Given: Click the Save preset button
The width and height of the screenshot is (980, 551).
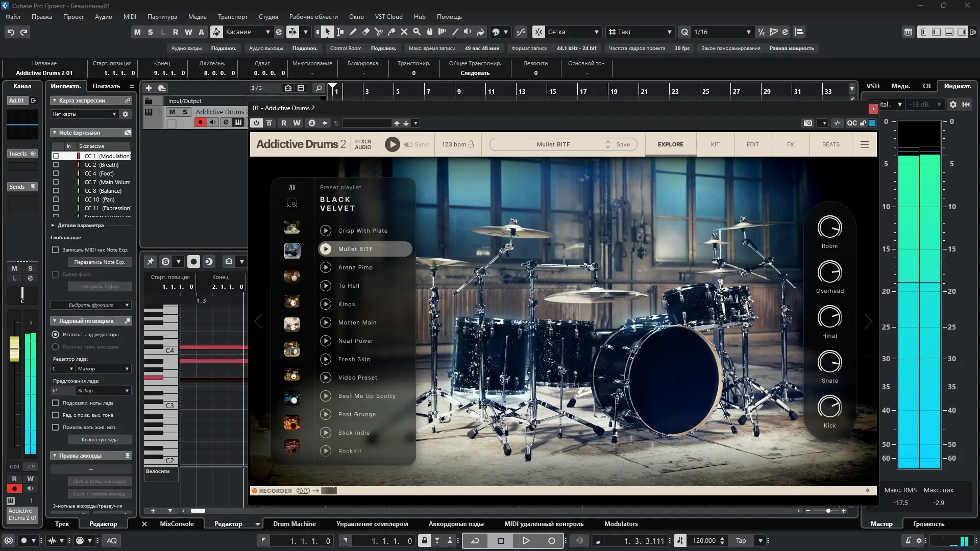Looking at the screenshot, I should [x=623, y=144].
